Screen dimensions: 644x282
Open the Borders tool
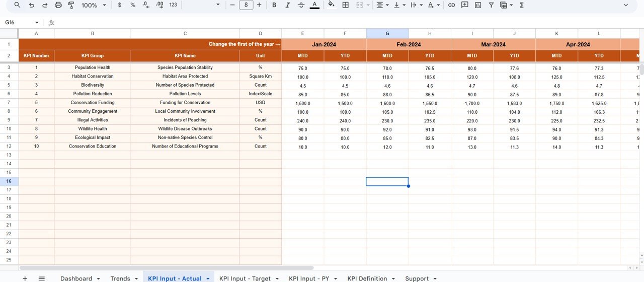pyautogui.click(x=346, y=5)
